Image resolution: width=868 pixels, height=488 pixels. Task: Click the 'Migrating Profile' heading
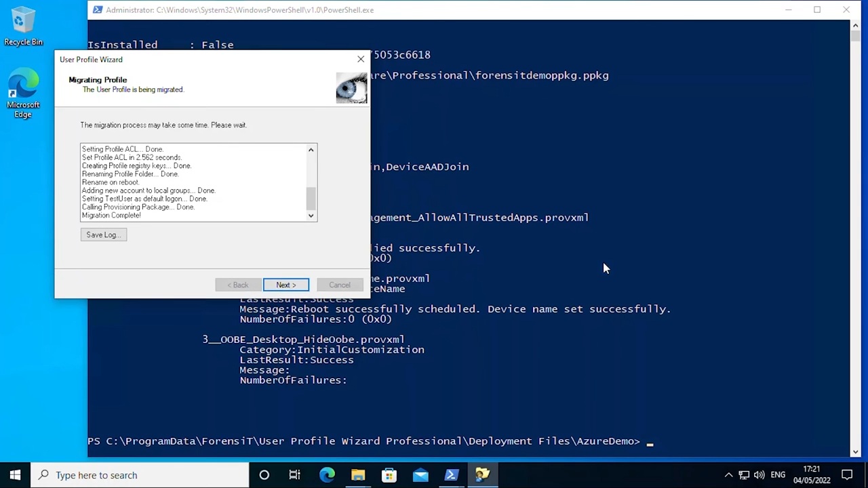point(98,80)
